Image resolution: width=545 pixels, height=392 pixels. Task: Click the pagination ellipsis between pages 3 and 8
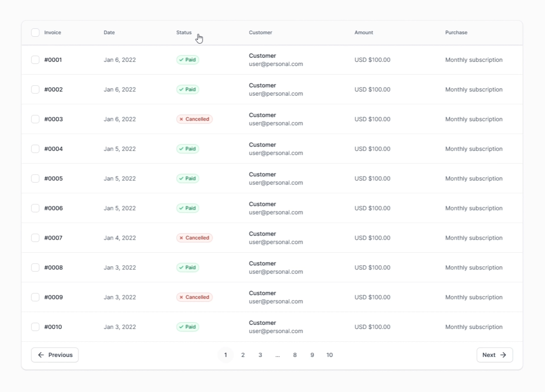click(x=277, y=355)
